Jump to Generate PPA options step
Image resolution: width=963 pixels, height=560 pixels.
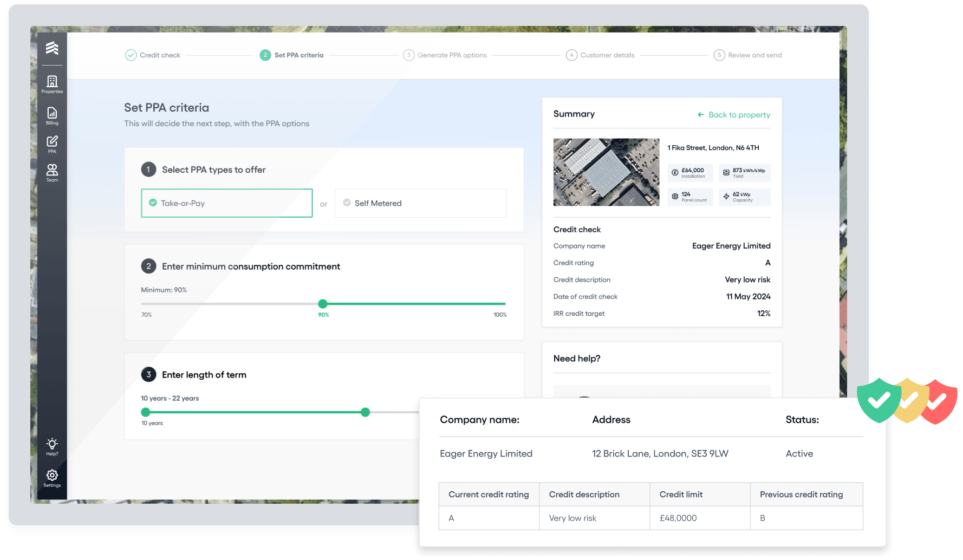point(445,55)
